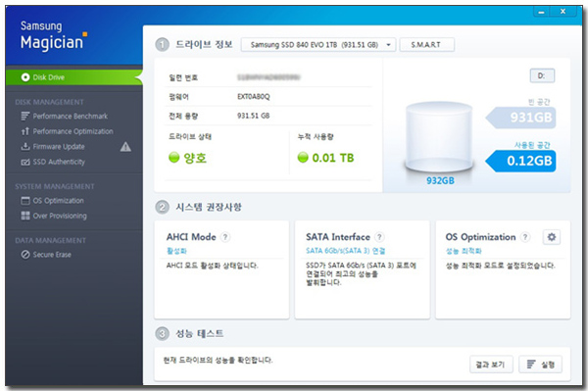Click the 0.12GB used space label
The height and width of the screenshot is (391, 588).
521,161
